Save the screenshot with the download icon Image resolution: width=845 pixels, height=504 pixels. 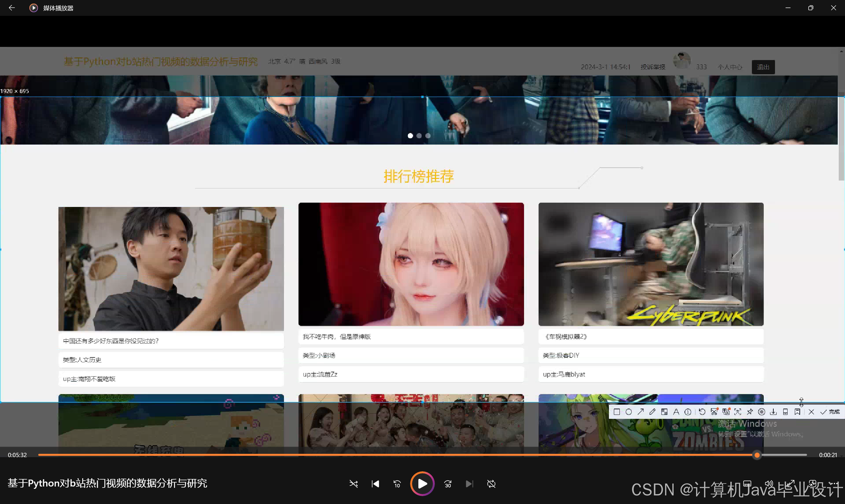coord(773,412)
